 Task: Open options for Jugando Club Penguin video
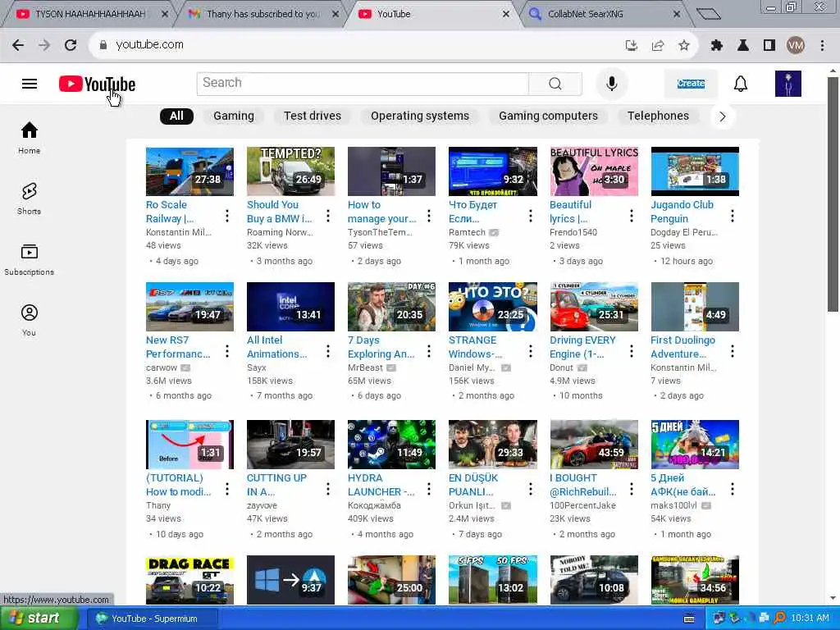(x=733, y=216)
